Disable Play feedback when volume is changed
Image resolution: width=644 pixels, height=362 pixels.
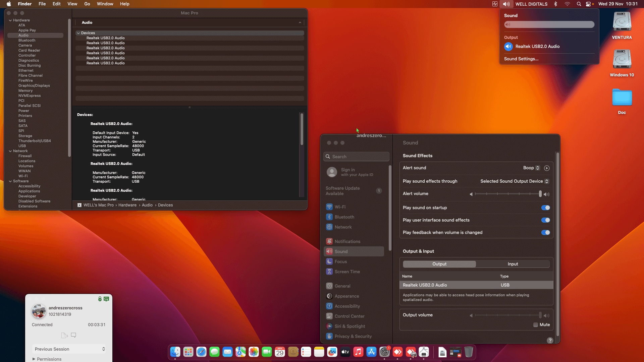545,233
